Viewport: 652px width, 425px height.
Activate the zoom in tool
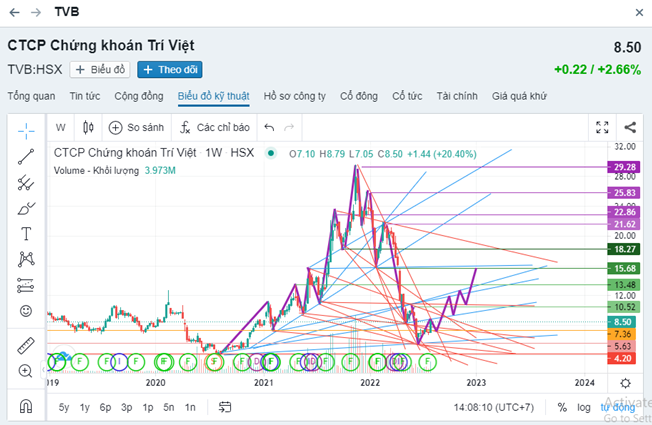tap(26, 371)
